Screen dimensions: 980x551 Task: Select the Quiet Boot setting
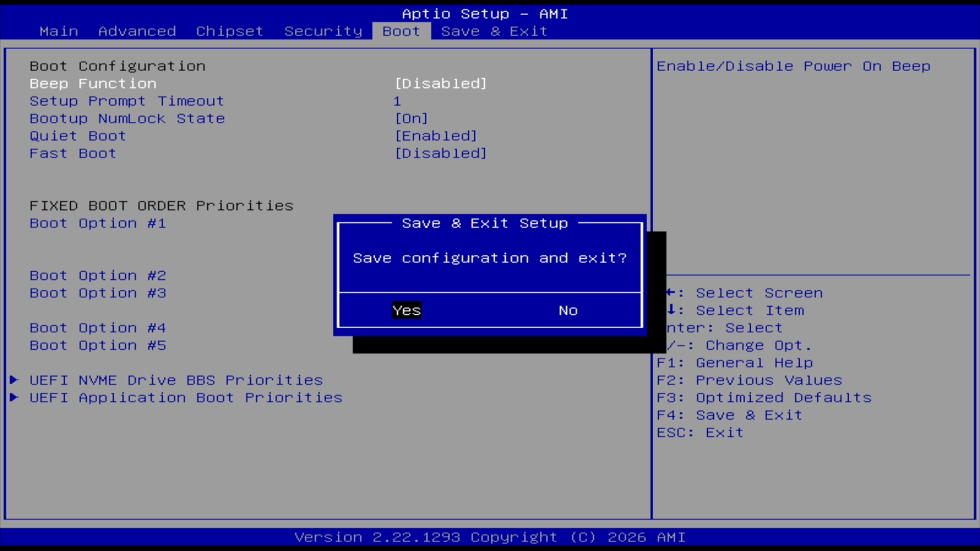pyautogui.click(x=78, y=136)
